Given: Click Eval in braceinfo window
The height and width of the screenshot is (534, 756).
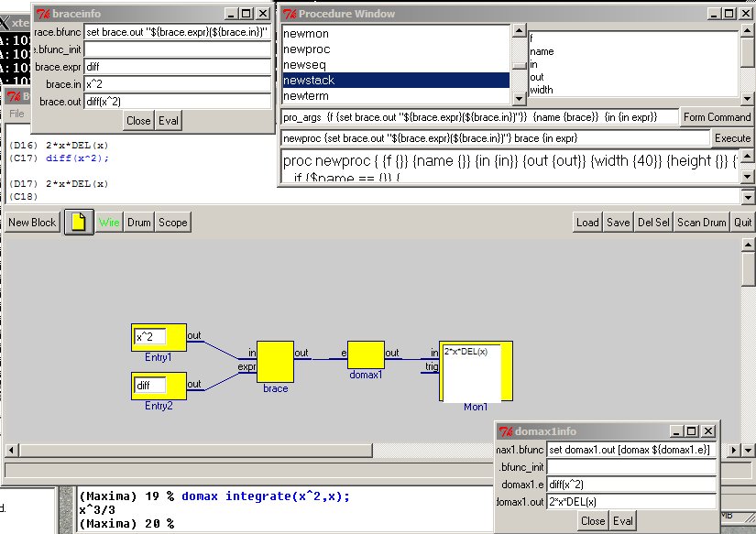Looking at the screenshot, I should pyautogui.click(x=169, y=121).
